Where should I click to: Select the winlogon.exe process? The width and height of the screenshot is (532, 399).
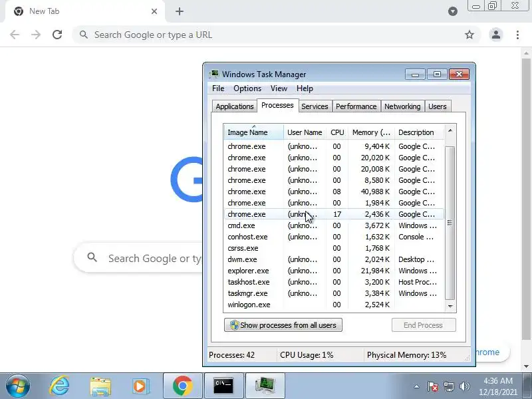[334, 305]
